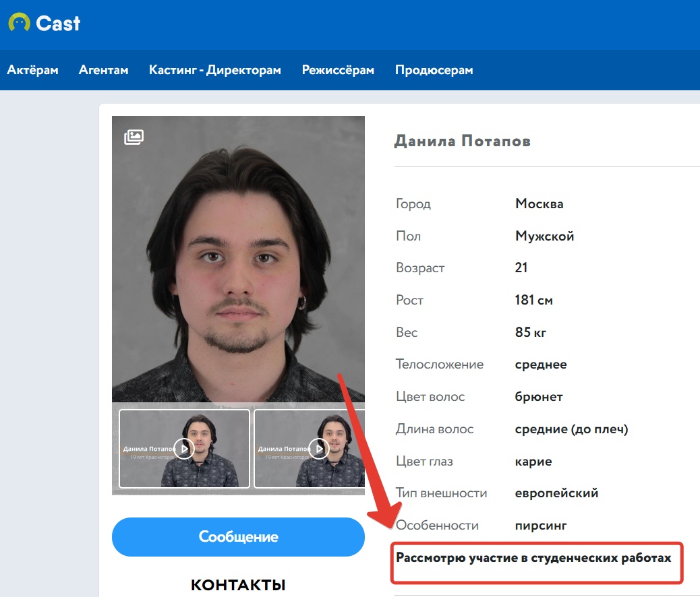This screenshot has width=700, height=597.
Task: Open the Кастинг-Директорам menu item
Action: [x=214, y=70]
